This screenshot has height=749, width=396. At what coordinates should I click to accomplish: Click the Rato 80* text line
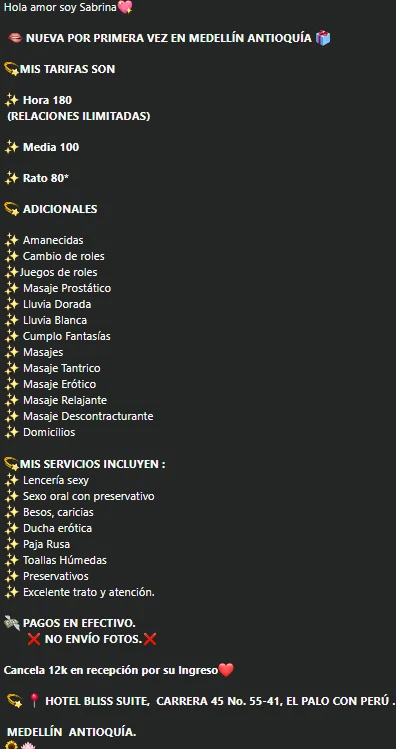point(46,178)
